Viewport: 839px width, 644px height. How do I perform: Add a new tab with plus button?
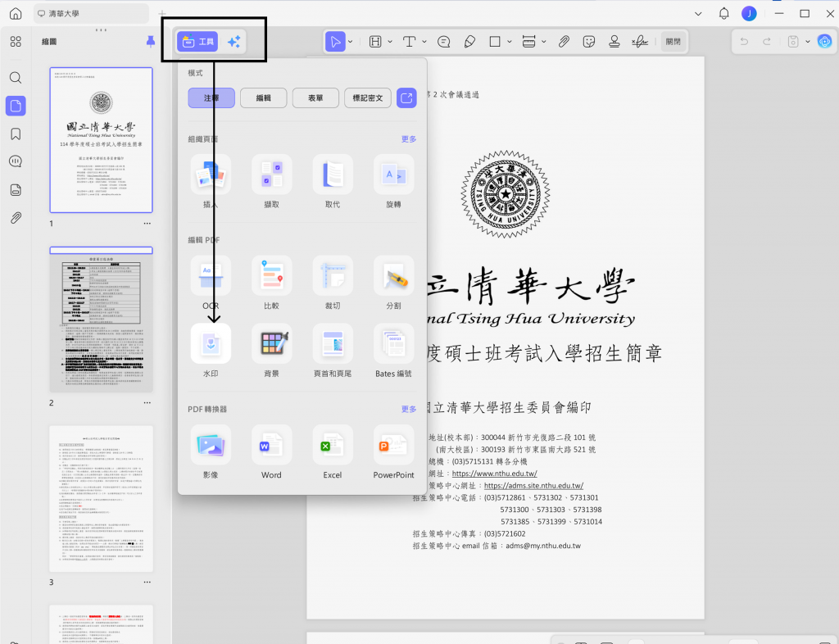click(162, 14)
